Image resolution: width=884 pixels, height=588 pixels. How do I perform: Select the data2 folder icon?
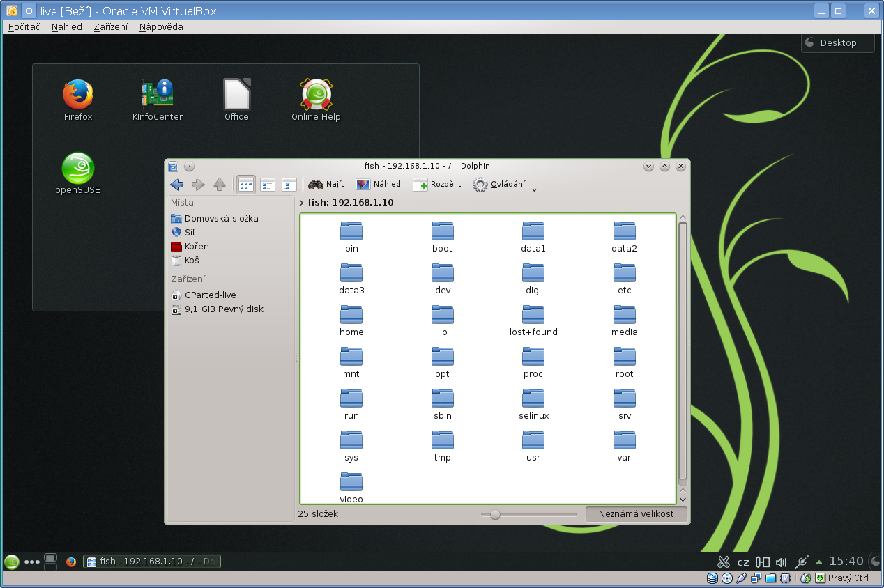(x=625, y=231)
